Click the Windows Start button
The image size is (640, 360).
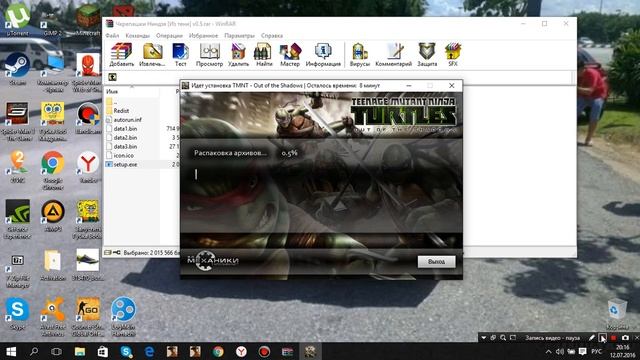tap(11, 351)
